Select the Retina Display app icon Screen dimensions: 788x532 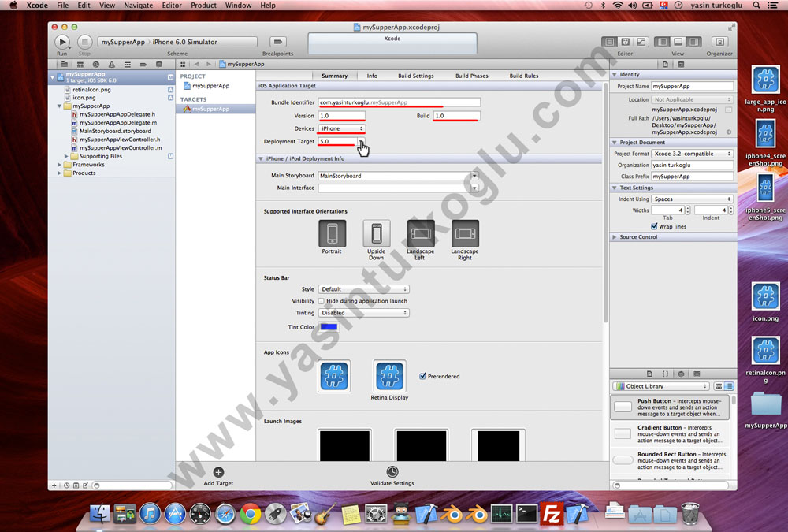(389, 376)
